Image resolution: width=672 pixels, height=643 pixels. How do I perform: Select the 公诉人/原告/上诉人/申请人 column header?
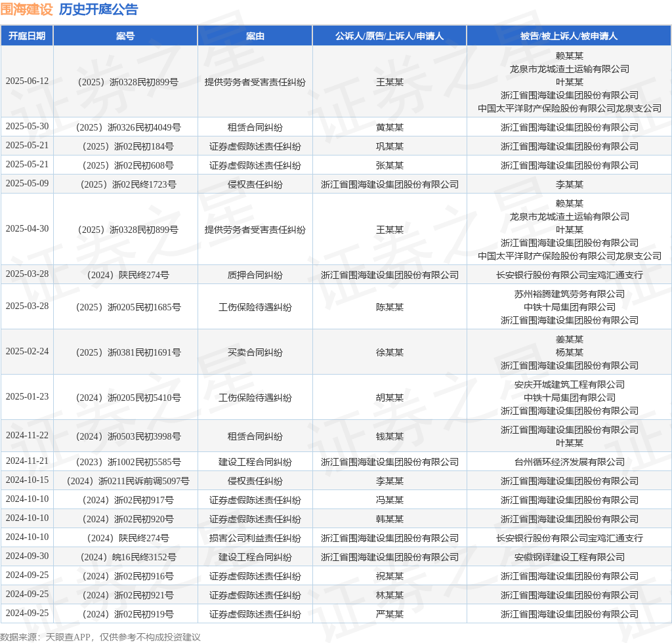390,36
